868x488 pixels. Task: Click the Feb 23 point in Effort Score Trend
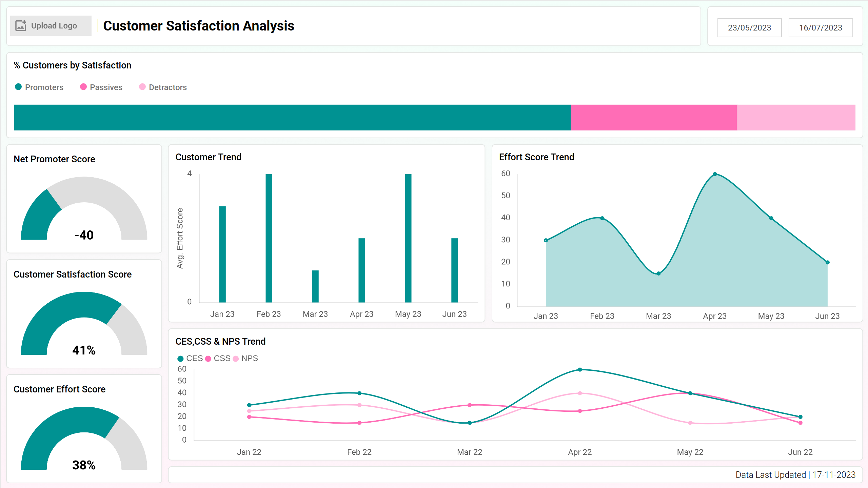pos(602,218)
